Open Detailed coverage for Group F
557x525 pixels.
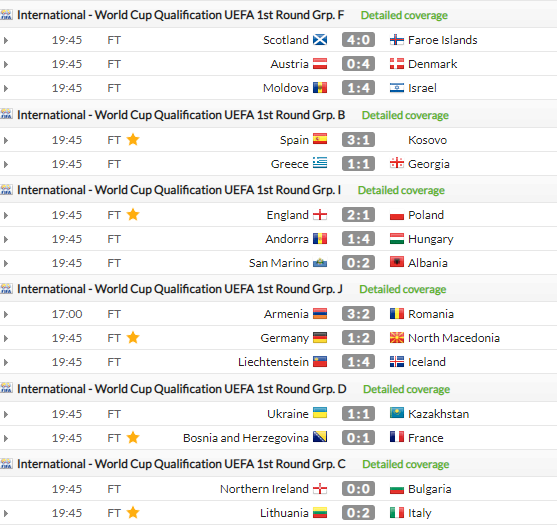[x=404, y=15]
